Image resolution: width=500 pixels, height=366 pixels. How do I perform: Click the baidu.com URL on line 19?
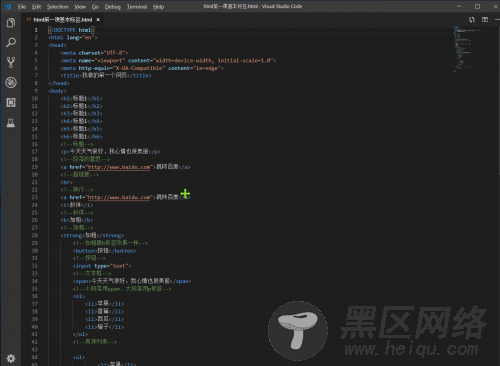pyautogui.click(x=119, y=167)
